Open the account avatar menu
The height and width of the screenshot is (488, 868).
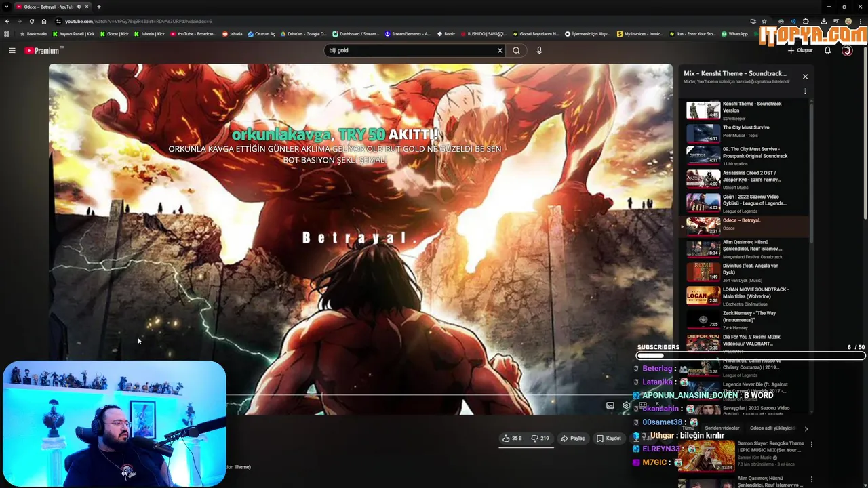point(847,50)
